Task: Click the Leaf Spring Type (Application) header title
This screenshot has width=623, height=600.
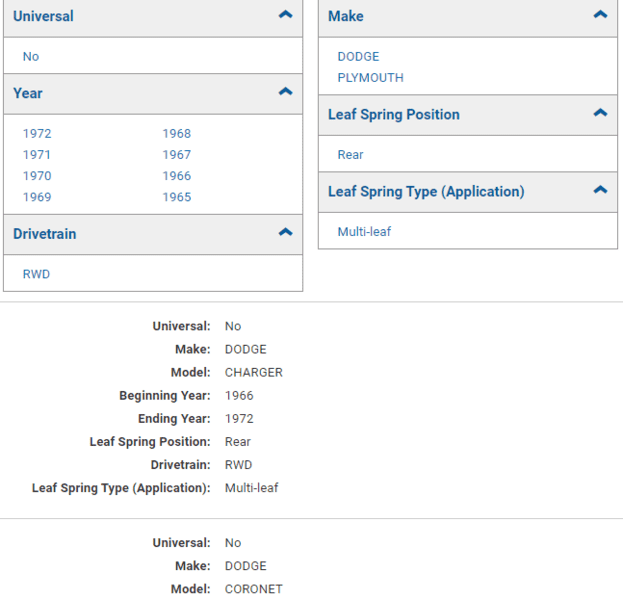Action: tap(426, 192)
